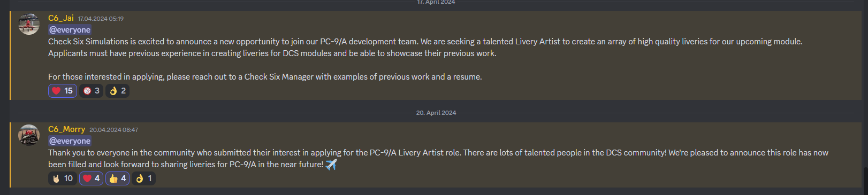Click the chat scrollbar thumb at right edge
Image resolution: width=868 pixels, height=195 pixels.
point(865,182)
